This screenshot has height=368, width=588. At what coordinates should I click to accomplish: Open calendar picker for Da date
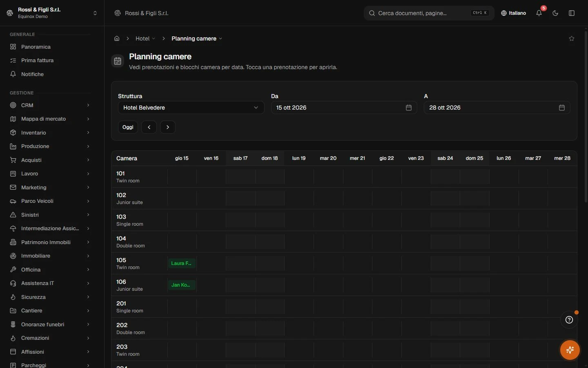[409, 108]
